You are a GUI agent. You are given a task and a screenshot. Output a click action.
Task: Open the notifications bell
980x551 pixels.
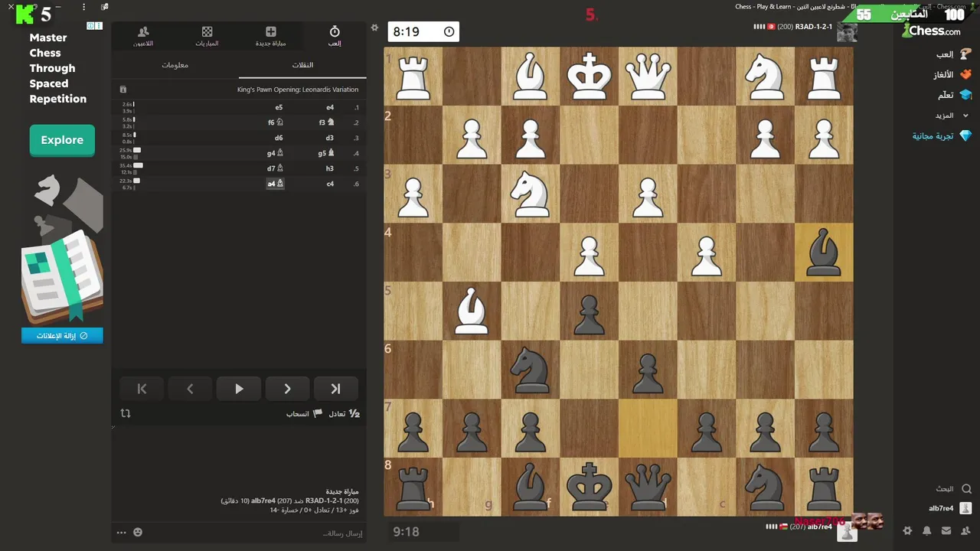[927, 530]
